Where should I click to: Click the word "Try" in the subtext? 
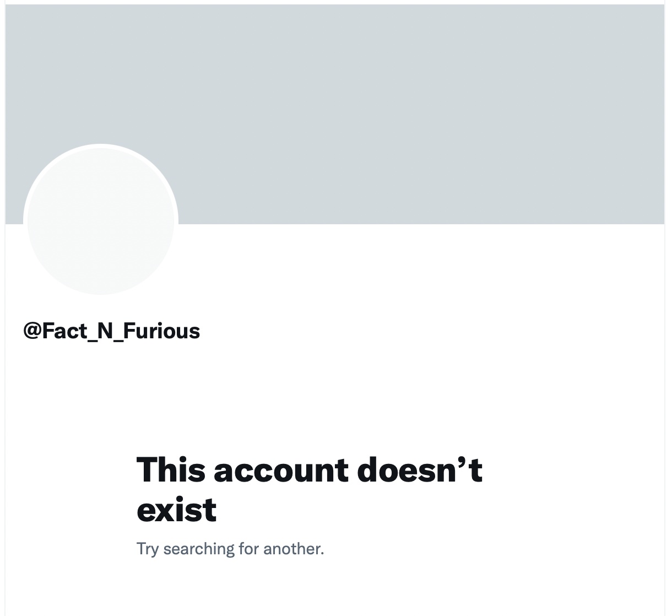pos(148,549)
